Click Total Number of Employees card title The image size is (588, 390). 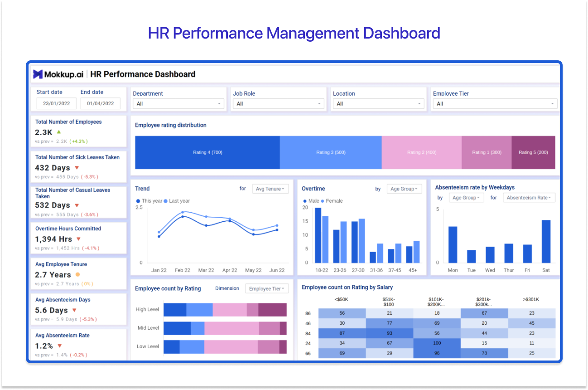(68, 122)
